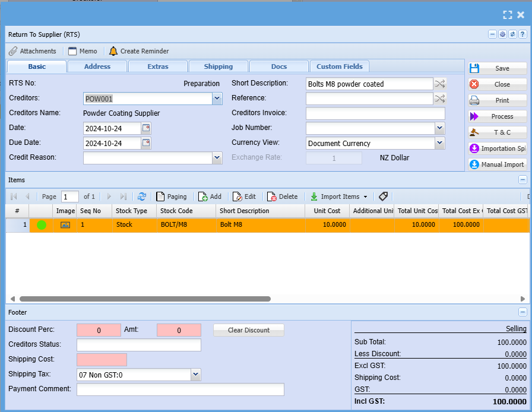Image resolution: width=532 pixels, height=412 pixels.
Task: Open the Custom Fields tab
Action: 340,66
